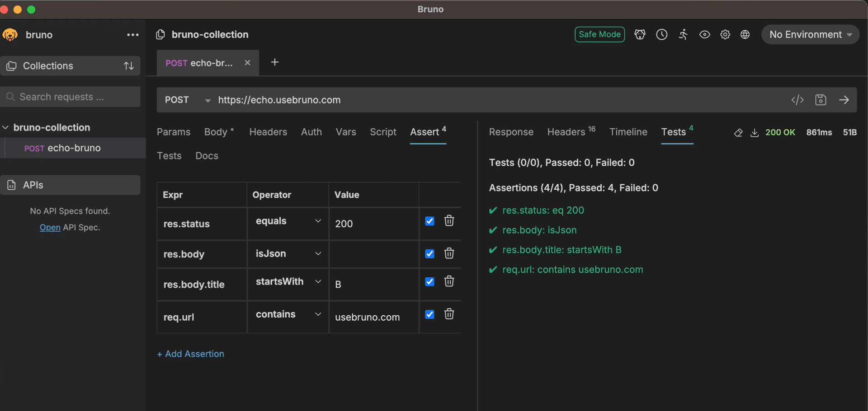Click the res.status: eq 200 result
This screenshot has height=411, width=868.
[543, 210]
